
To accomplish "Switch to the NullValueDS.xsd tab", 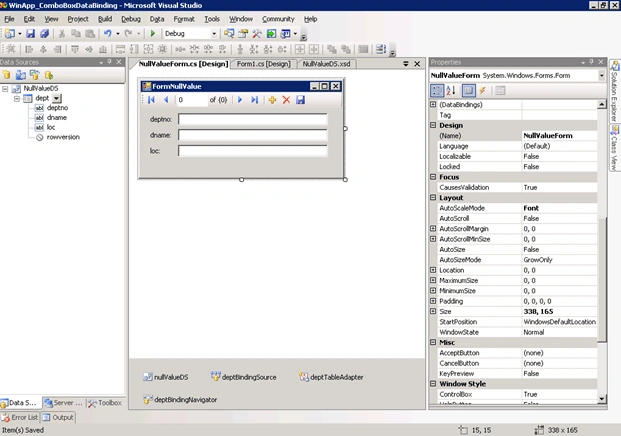I will click(326, 64).
